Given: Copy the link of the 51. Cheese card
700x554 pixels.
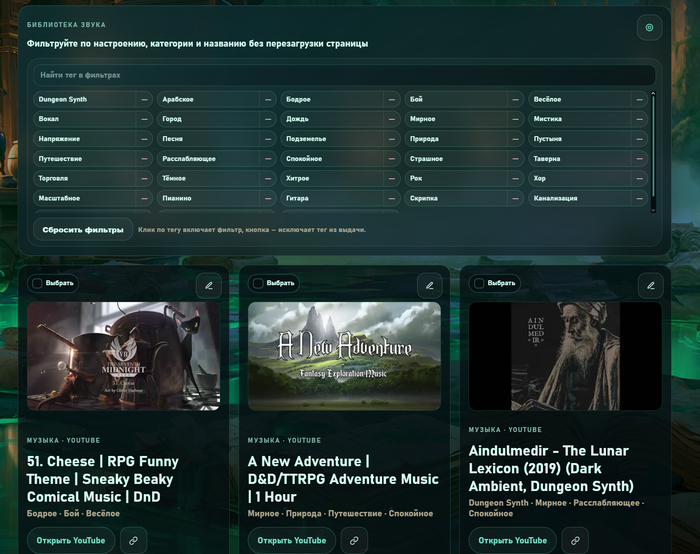Looking at the screenshot, I should [x=133, y=541].
